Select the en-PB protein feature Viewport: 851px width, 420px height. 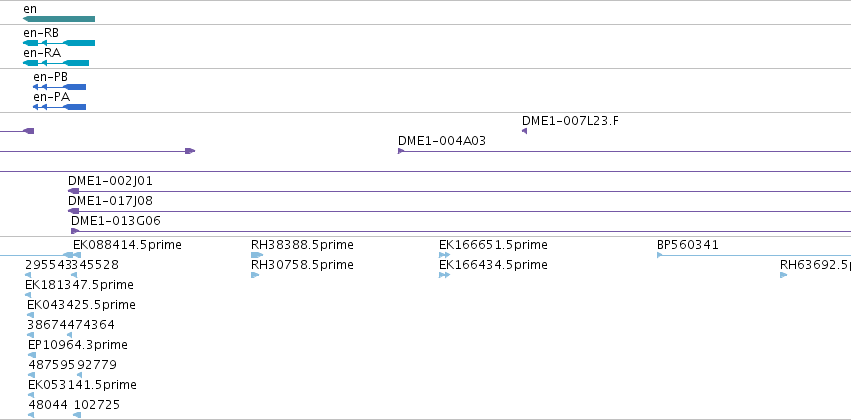click(x=59, y=87)
